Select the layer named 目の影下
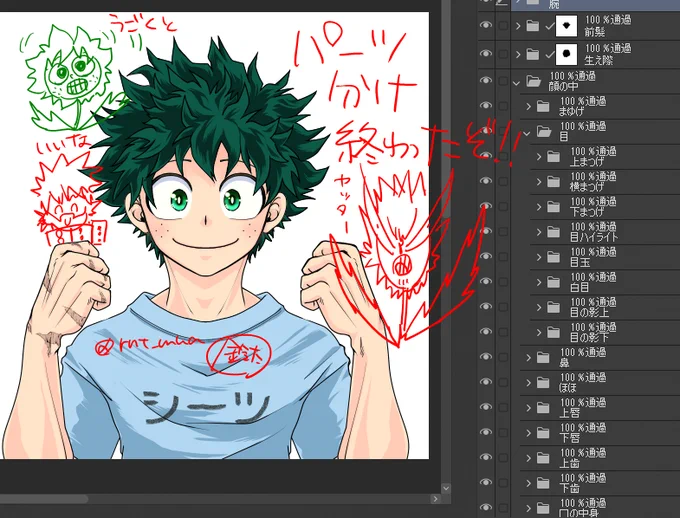 (589, 338)
